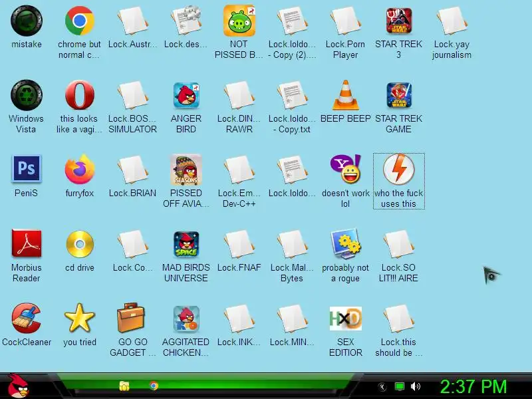Launch Chrome from the taskbar

pos(154,386)
